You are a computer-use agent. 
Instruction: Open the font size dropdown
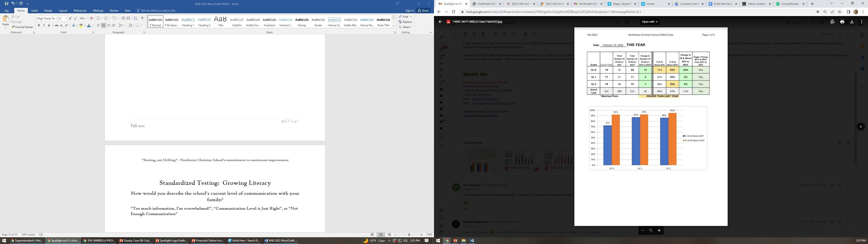pyautogui.click(x=66, y=19)
